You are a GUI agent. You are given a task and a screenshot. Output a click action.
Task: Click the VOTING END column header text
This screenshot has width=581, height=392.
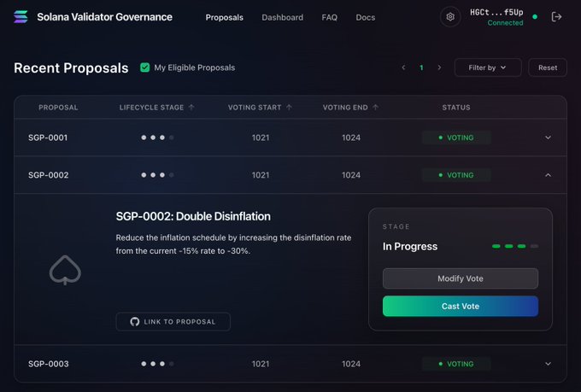coord(345,108)
